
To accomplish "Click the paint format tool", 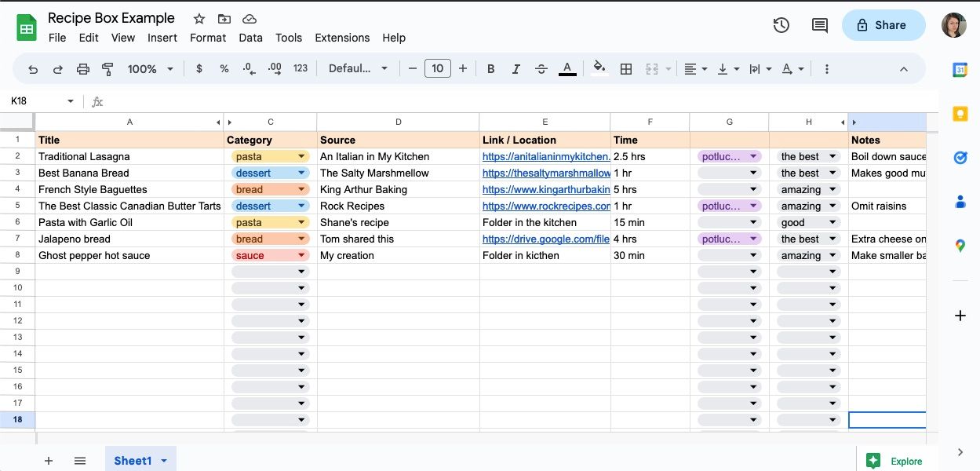I will (x=107, y=68).
